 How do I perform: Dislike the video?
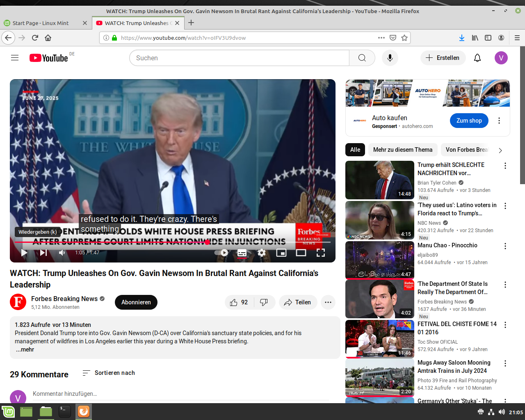pos(264,302)
